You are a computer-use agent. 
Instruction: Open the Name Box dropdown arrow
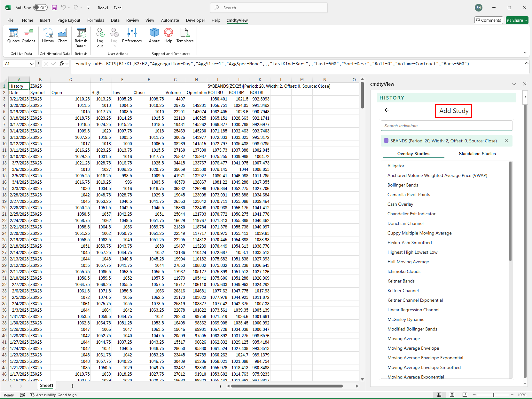(32, 64)
